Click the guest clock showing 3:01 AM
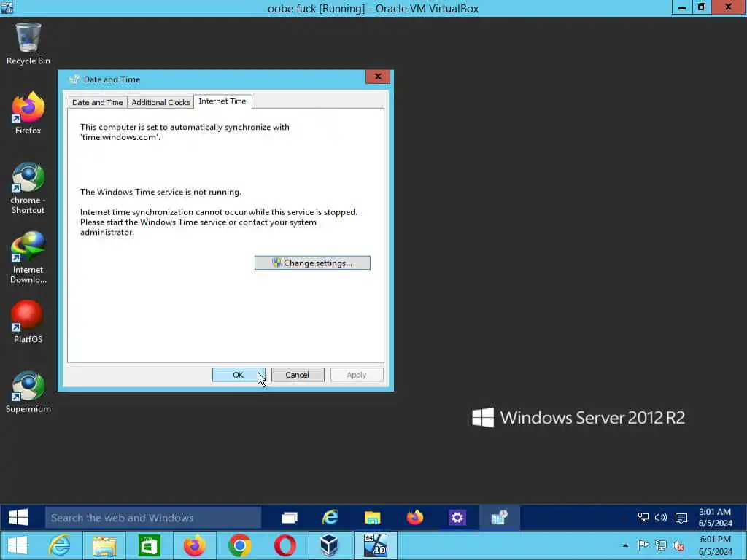The height and width of the screenshot is (560, 747). pyautogui.click(x=715, y=518)
